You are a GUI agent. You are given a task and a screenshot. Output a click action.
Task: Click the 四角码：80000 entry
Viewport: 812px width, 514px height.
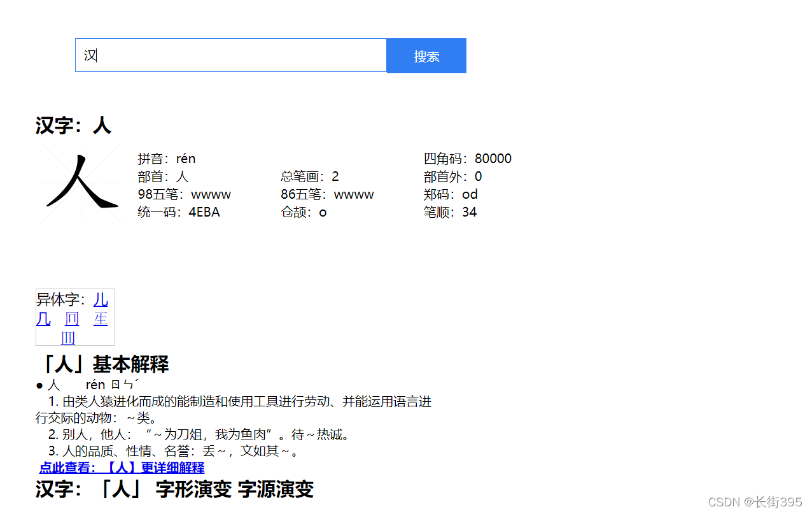click(x=467, y=159)
